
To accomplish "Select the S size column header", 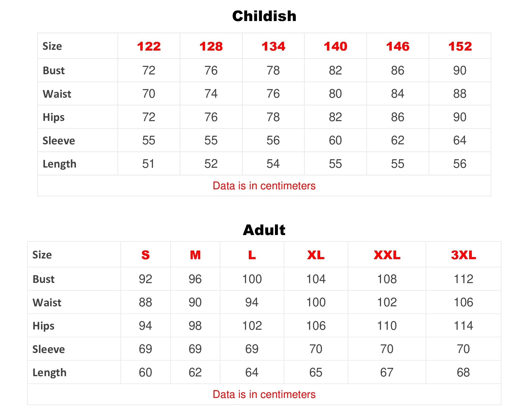I will tap(145, 255).
